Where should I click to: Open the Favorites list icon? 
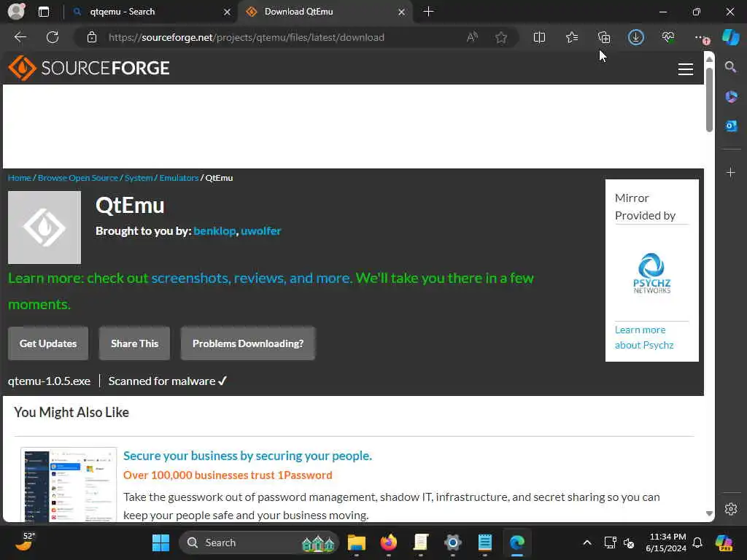tap(572, 37)
